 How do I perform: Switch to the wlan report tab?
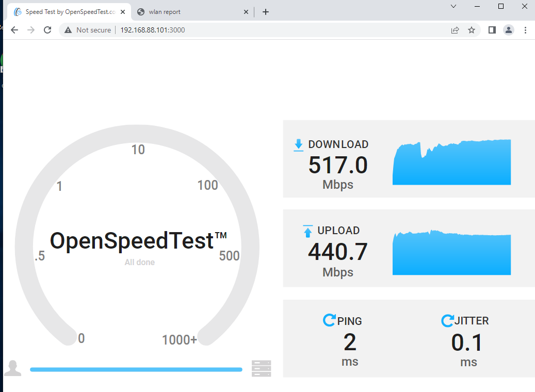(x=193, y=12)
